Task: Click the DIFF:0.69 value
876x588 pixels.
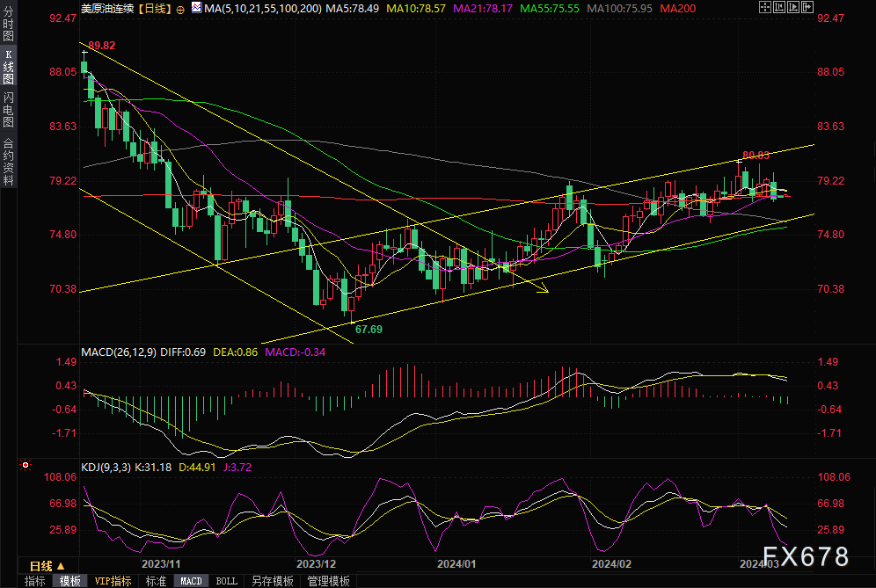Action: tap(183, 352)
